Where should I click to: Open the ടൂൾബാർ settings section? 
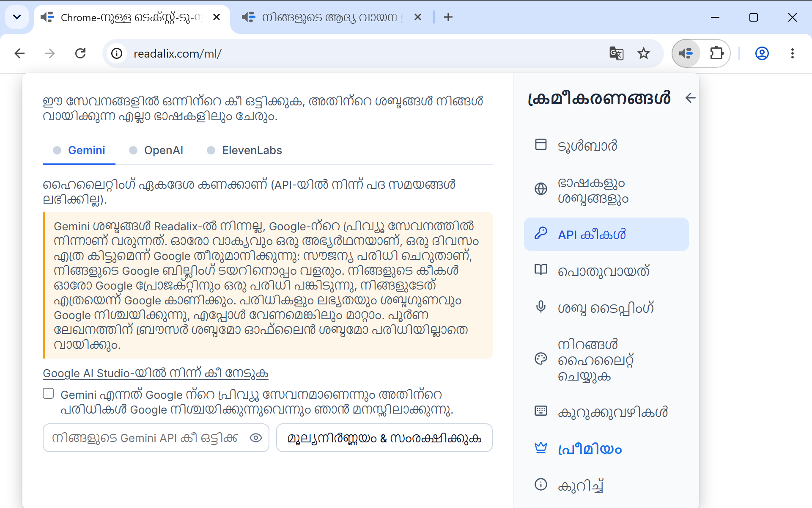pyautogui.click(x=606, y=145)
